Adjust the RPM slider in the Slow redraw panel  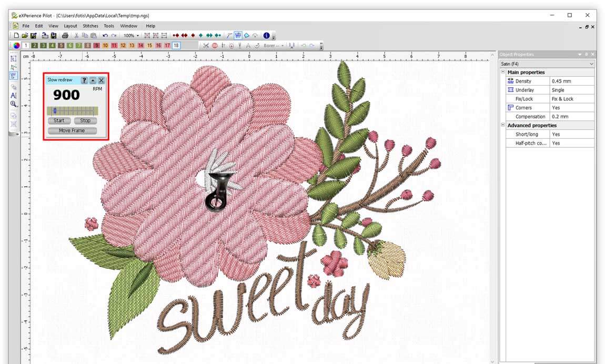[55, 109]
